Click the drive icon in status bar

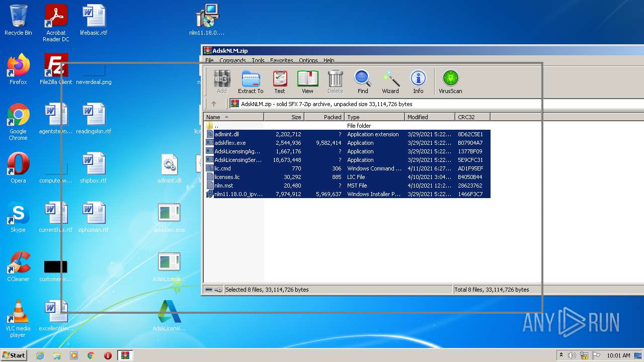[x=209, y=290]
